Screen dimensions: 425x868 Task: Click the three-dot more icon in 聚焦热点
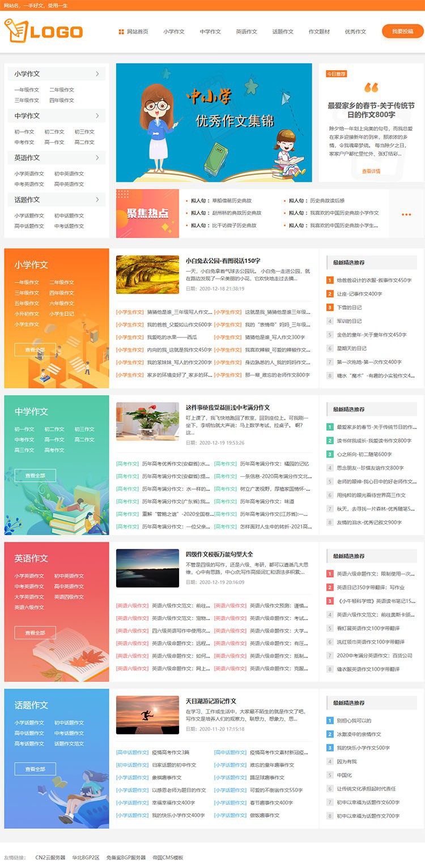pos(406,215)
